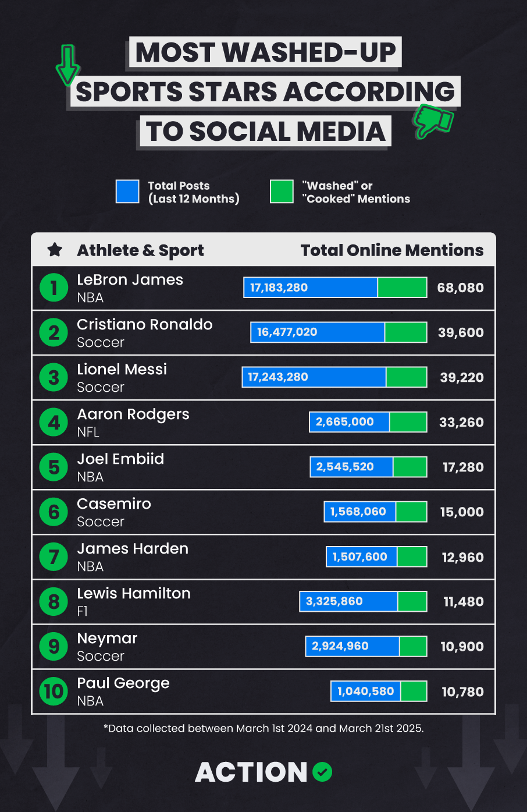This screenshot has width=527, height=812.
Task: Select the rank 10 green circle badge
Action: coord(54,692)
